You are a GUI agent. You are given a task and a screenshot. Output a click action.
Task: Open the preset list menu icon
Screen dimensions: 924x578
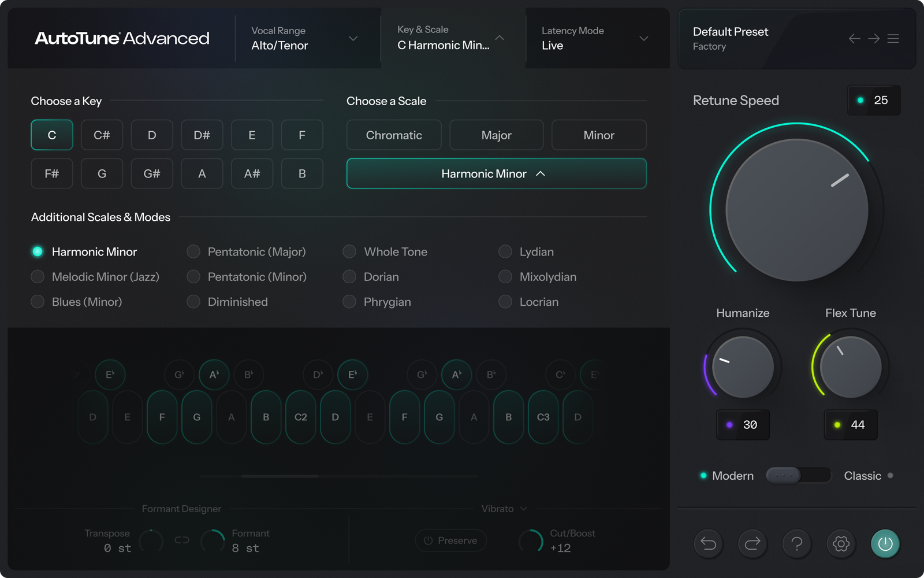click(x=893, y=39)
